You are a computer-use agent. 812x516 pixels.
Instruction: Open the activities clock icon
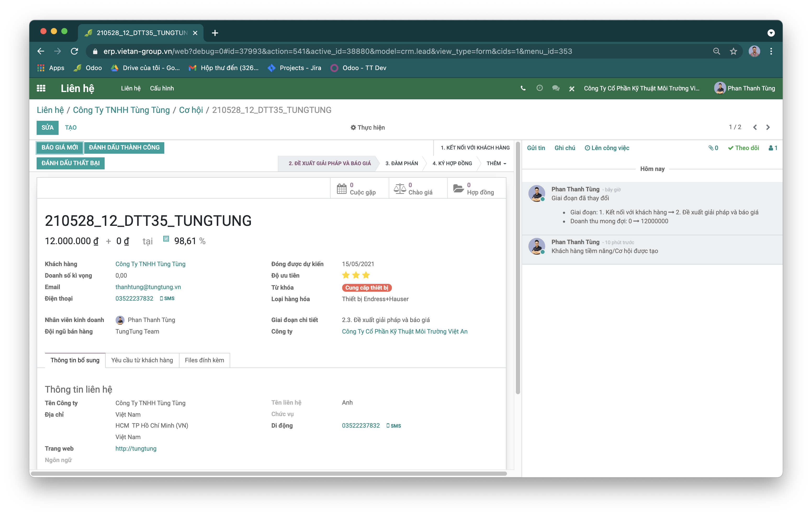pos(539,88)
